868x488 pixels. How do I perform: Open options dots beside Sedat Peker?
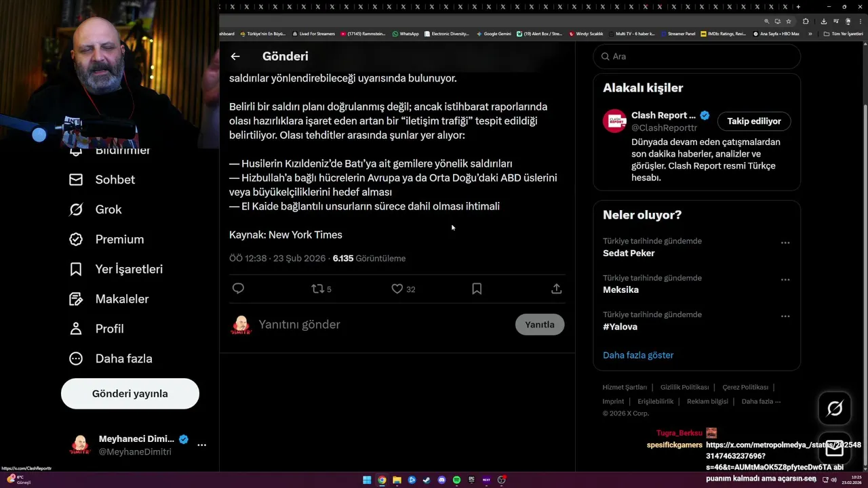coord(785,243)
